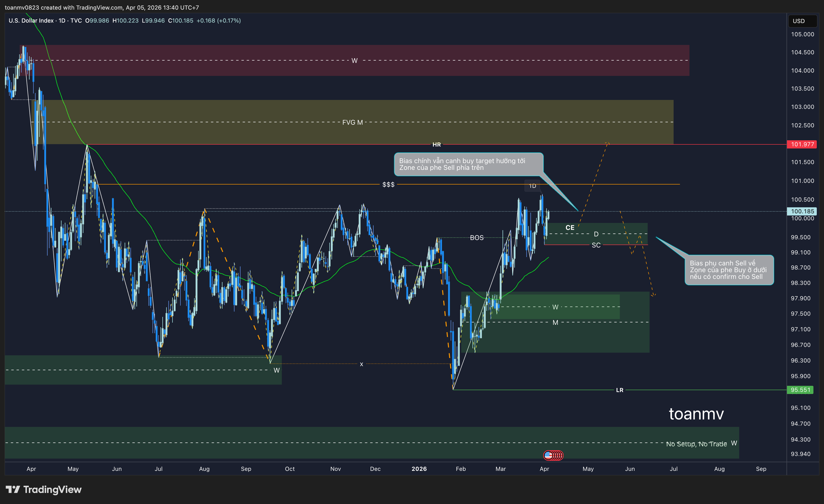Click the 104.500 level on the price axis
This screenshot has height=504, width=824.
click(802, 52)
